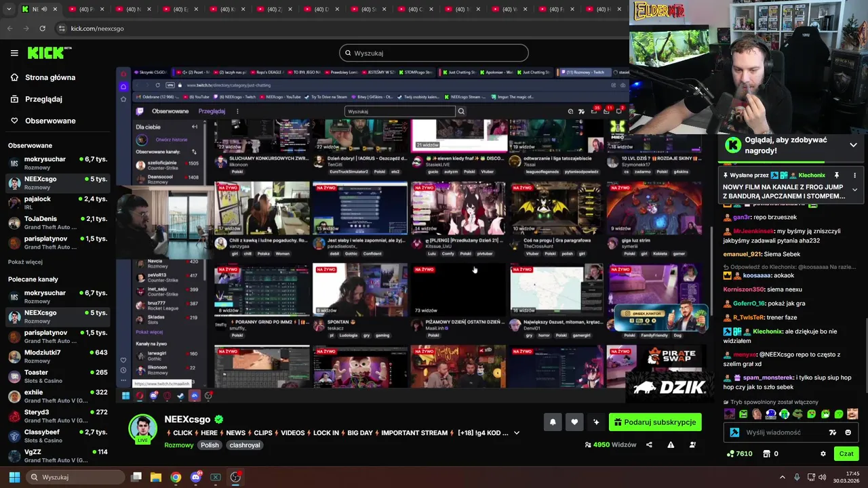Open volume control in system tray
Screen dimensions: 868x488
click(x=822, y=477)
